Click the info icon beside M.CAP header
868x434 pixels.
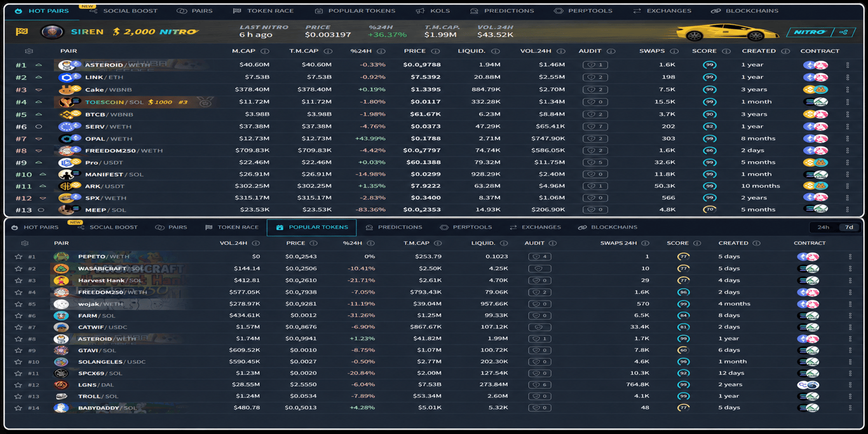click(265, 51)
